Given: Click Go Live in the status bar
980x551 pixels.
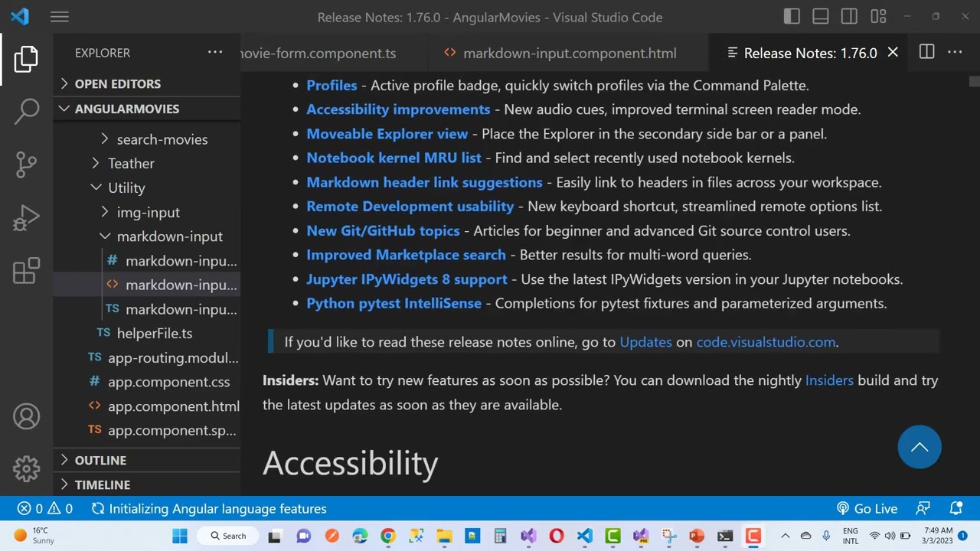Looking at the screenshot, I should coord(867,509).
